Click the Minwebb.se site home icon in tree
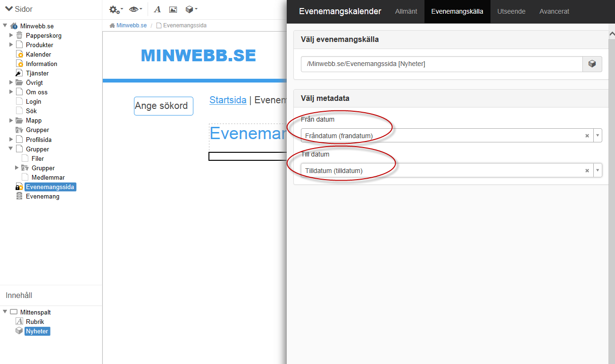Viewport: 615px width, 364px height. 14,26
